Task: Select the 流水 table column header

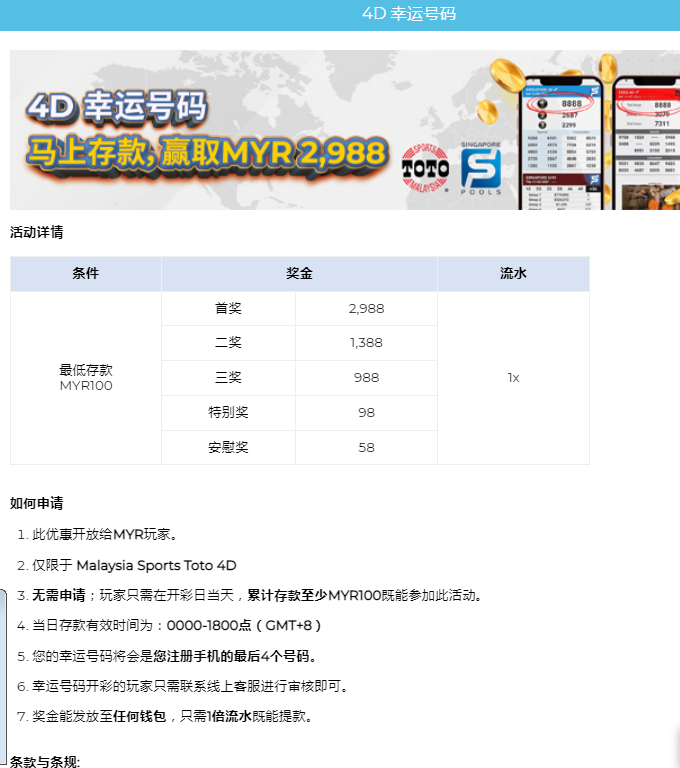Action: click(513, 273)
